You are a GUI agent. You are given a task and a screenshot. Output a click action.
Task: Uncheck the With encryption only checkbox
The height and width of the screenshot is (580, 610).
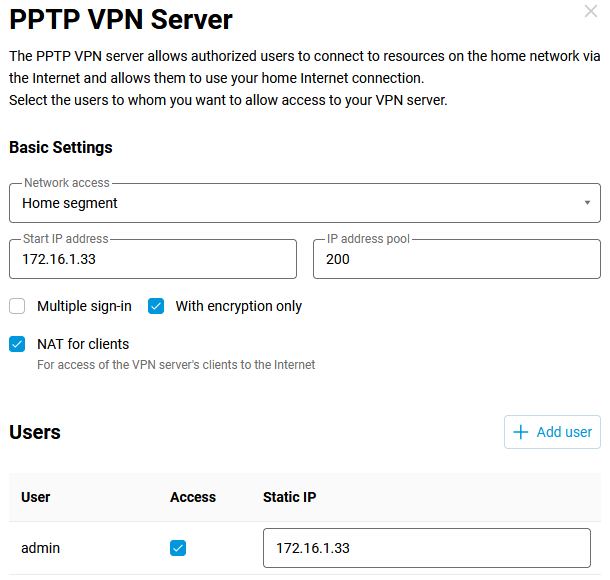coord(156,306)
